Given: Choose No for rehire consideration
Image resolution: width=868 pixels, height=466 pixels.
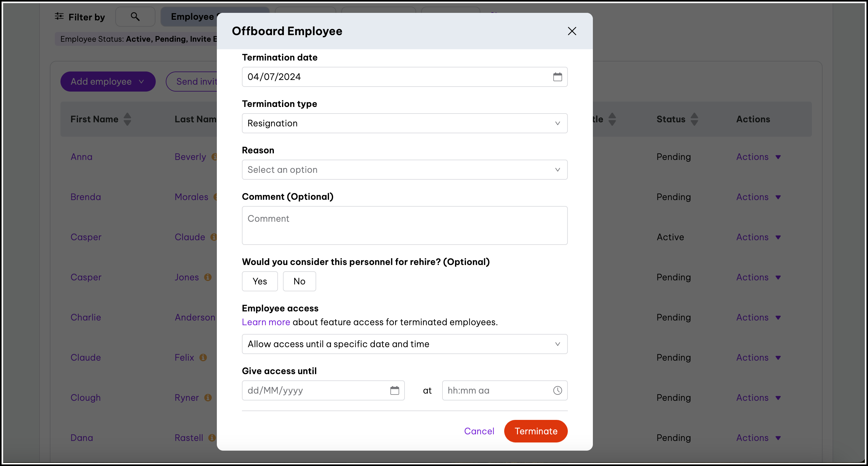Looking at the screenshot, I should pos(299,281).
